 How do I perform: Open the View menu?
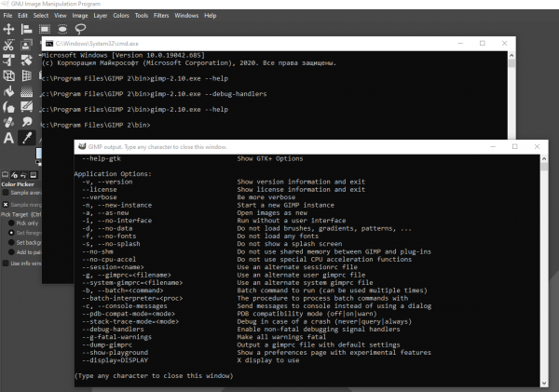click(x=61, y=15)
